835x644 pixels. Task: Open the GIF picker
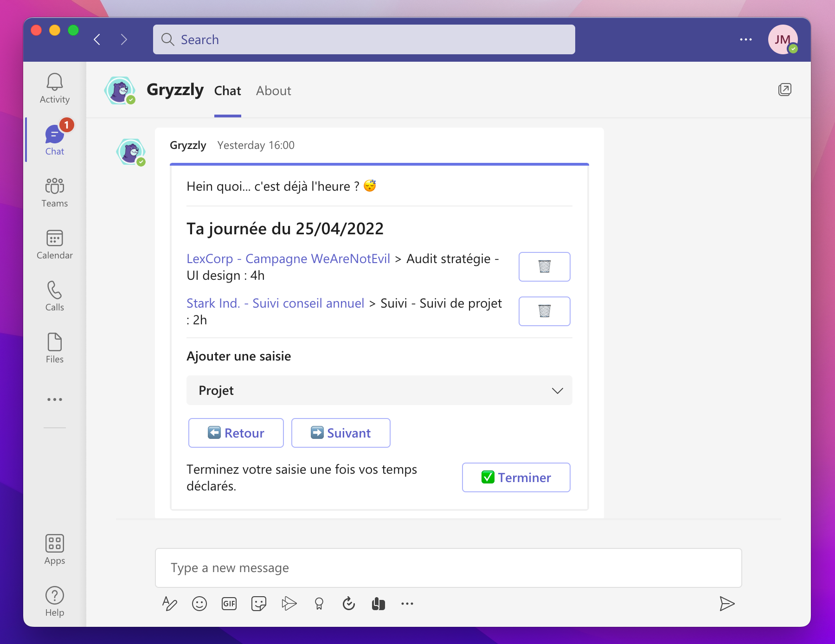(x=229, y=604)
